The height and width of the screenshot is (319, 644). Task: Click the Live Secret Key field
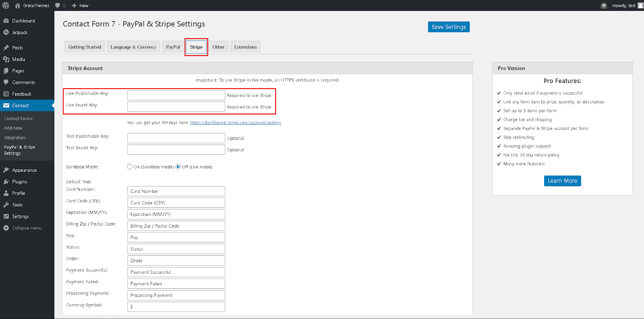pyautogui.click(x=176, y=107)
